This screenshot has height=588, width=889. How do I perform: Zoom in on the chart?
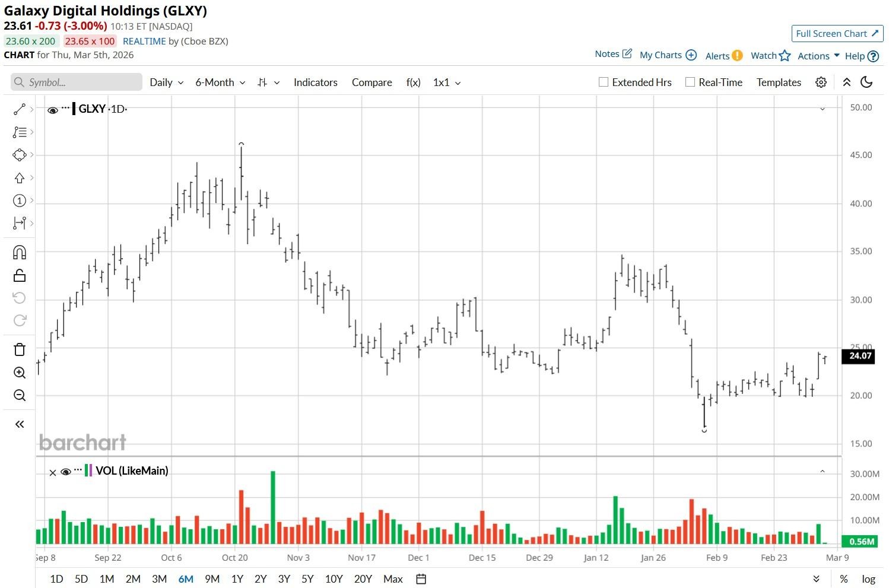pyautogui.click(x=20, y=373)
